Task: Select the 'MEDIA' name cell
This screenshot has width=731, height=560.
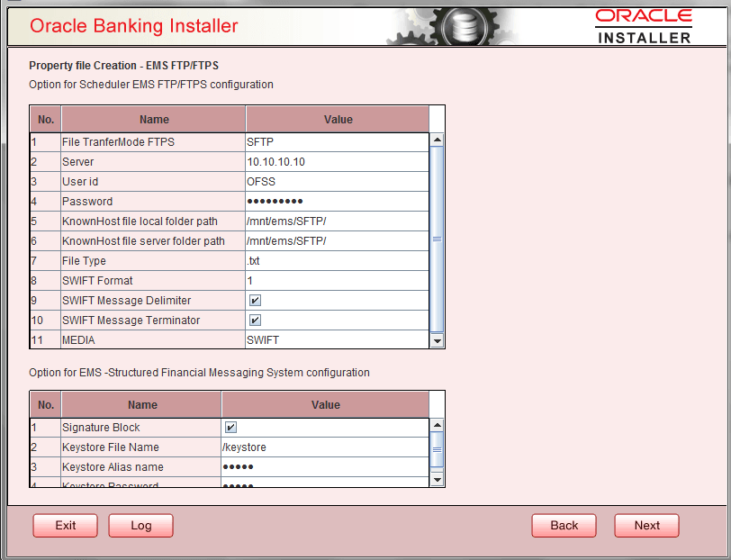Action: pos(153,340)
